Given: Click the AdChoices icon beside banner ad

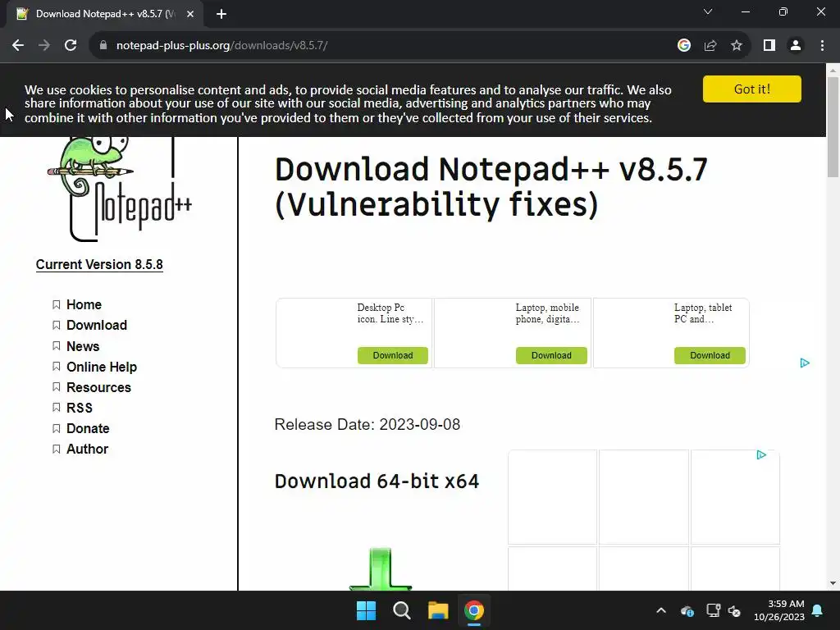Looking at the screenshot, I should (804, 363).
